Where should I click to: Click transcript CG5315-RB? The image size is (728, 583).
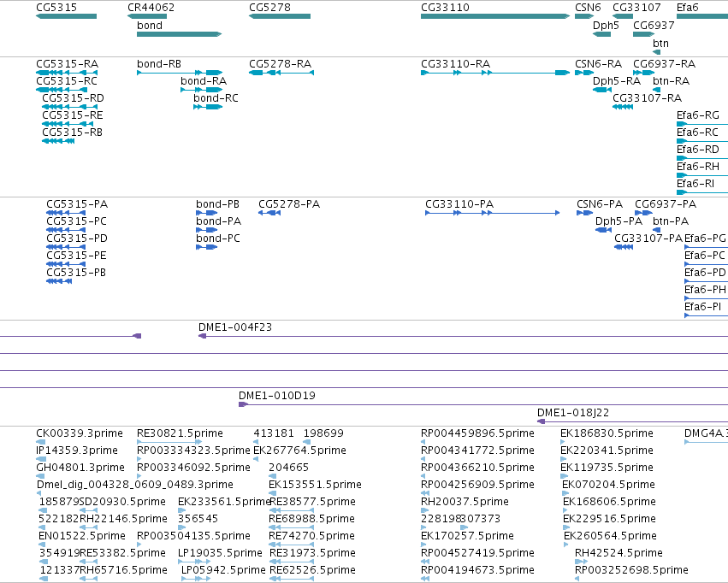click(58, 141)
